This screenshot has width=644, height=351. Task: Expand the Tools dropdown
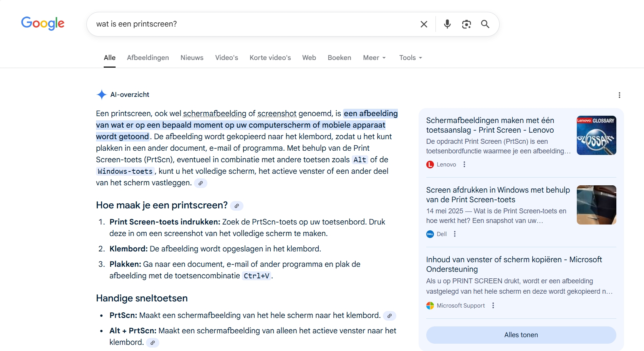tap(410, 58)
